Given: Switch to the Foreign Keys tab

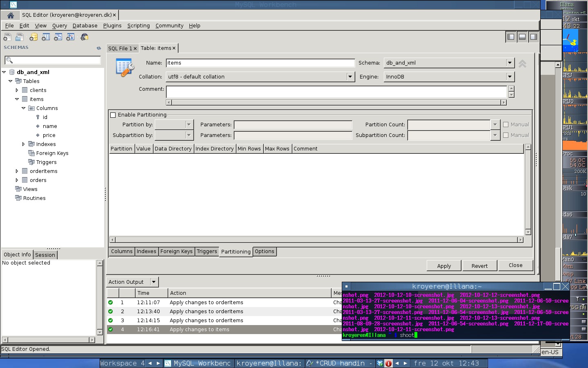Looking at the screenshot, I should pos(176,251).
